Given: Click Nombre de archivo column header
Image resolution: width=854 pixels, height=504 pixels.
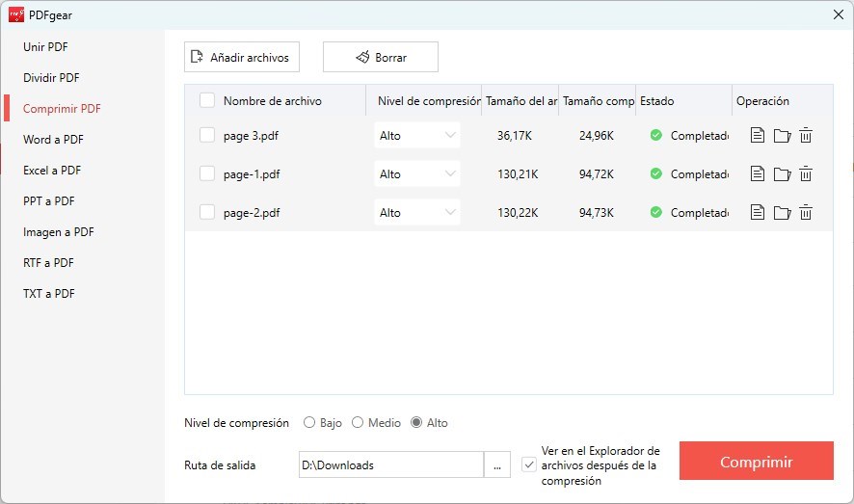Looking at the screenshot, I should click(273, 100).
